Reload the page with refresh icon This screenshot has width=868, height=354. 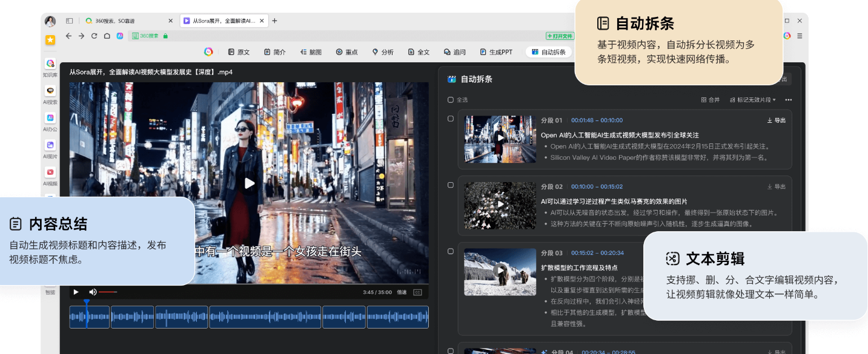94,36
